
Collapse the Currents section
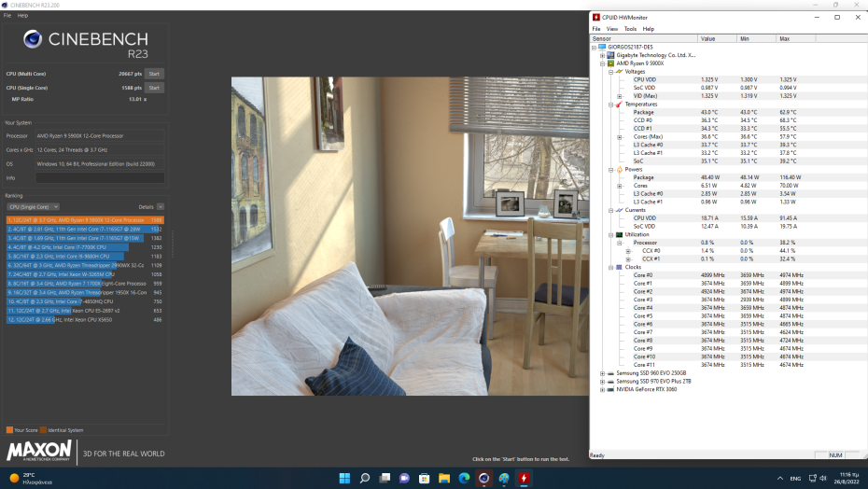pyautogui.click(x=610, y=211)
